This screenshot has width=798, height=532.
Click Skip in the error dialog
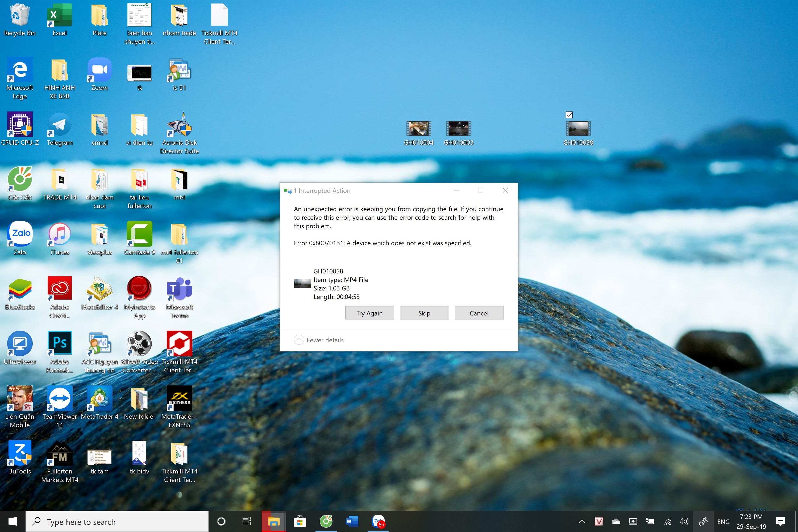[x=424, y=313]
